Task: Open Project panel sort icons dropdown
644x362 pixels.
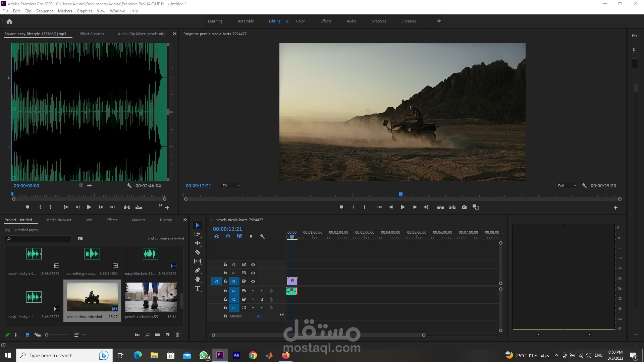Action: point(79,335)
